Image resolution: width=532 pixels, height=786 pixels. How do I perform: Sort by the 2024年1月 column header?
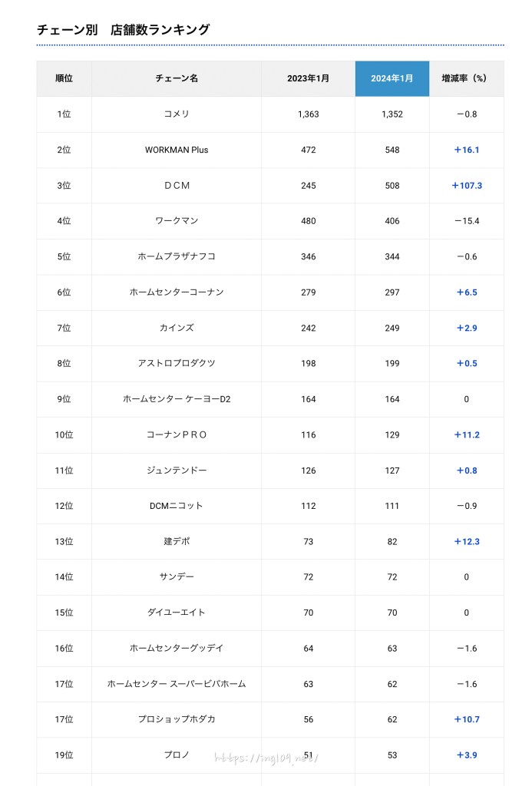392,78
